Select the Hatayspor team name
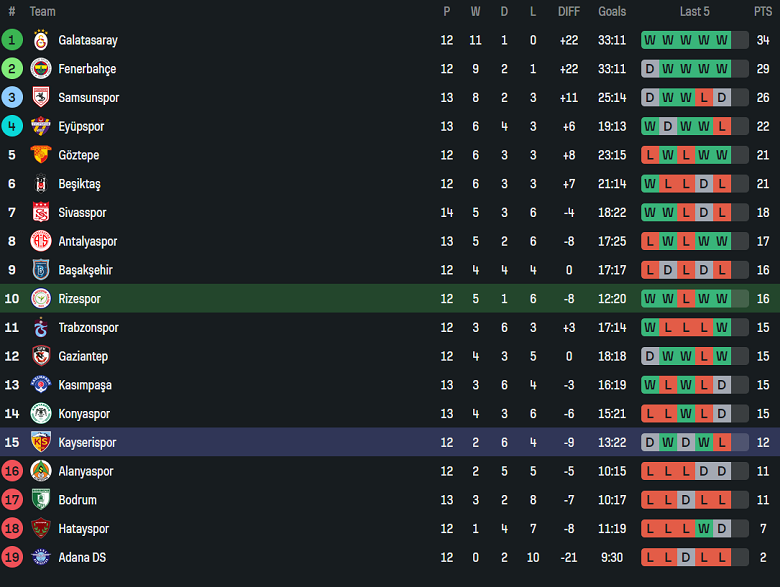 [x=83, y=528]
